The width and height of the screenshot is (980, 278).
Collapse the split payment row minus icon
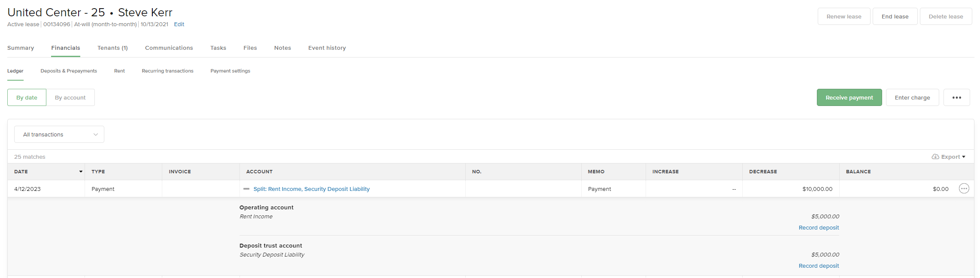(246, 189)
